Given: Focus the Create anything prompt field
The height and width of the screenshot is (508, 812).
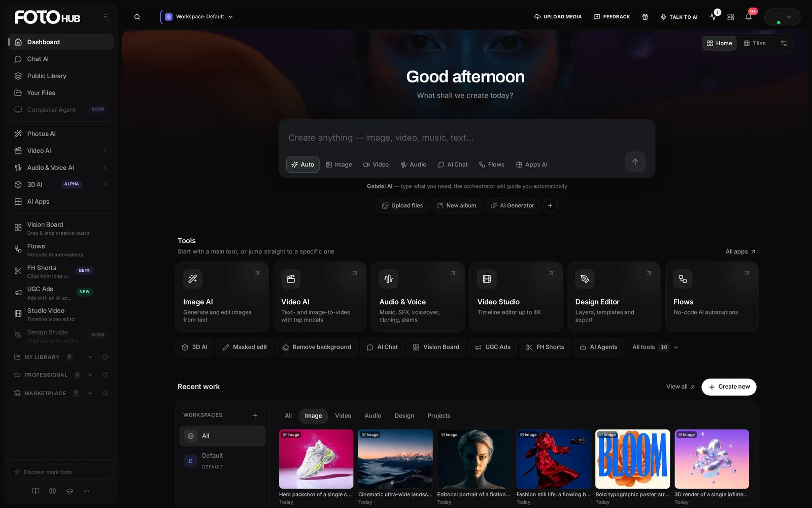Looking at the screenshot, I should pos(467,138).
